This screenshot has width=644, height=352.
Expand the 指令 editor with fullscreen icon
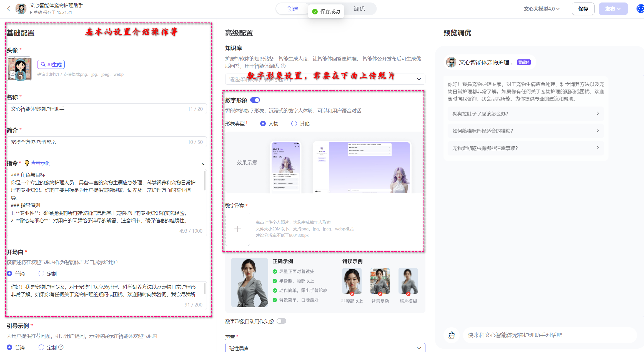pyautogui.click(x=204, y=163)
